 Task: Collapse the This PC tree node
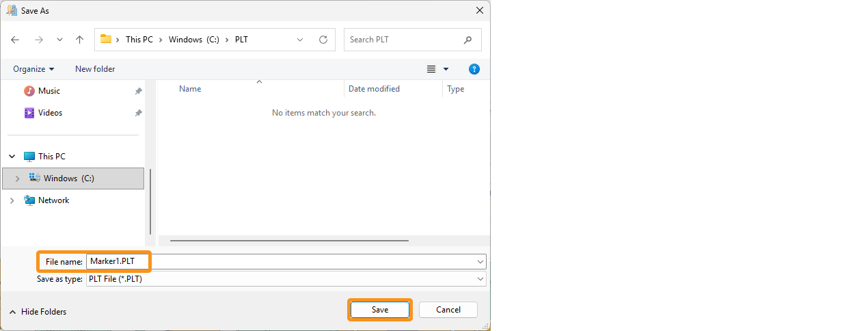(12, 157)
